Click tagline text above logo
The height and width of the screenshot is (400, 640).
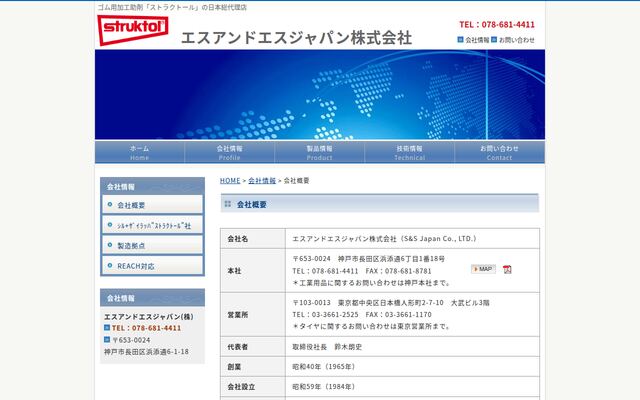pyautogui.click(x=172, y=7)
